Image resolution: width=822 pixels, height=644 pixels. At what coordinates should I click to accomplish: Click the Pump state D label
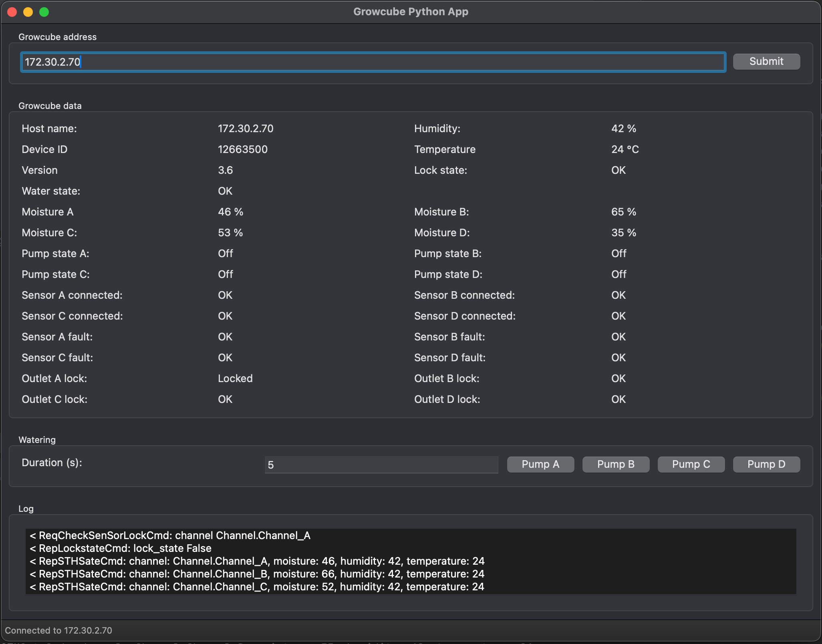448,274
